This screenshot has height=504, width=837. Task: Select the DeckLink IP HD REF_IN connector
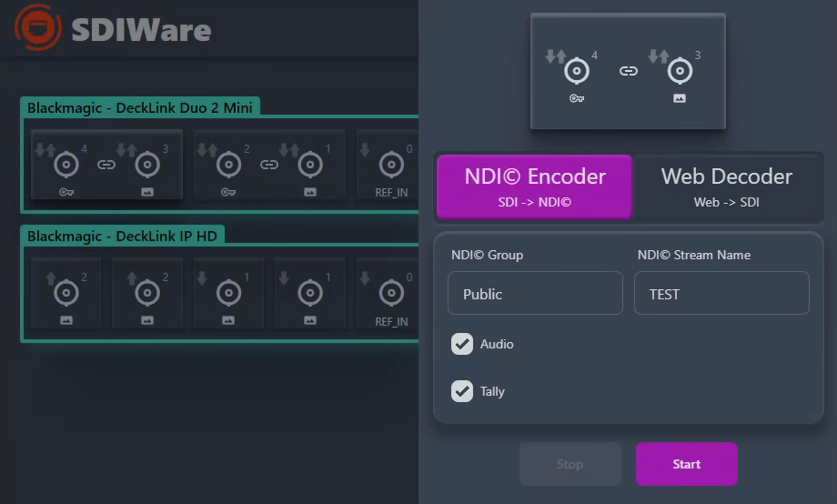tap(391, 293)
